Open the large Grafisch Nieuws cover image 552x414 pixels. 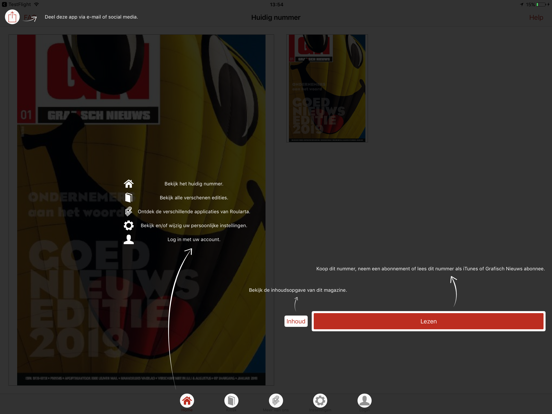pos(141,210)
